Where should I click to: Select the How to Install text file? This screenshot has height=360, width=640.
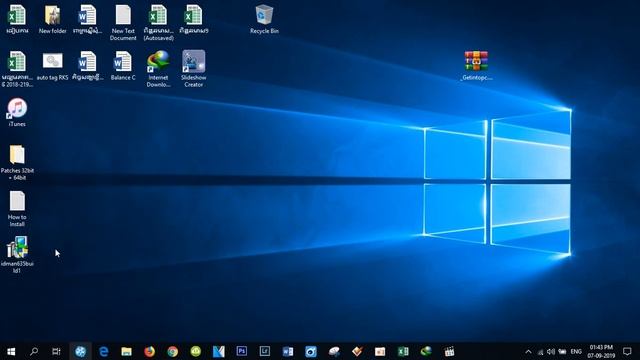17,209
